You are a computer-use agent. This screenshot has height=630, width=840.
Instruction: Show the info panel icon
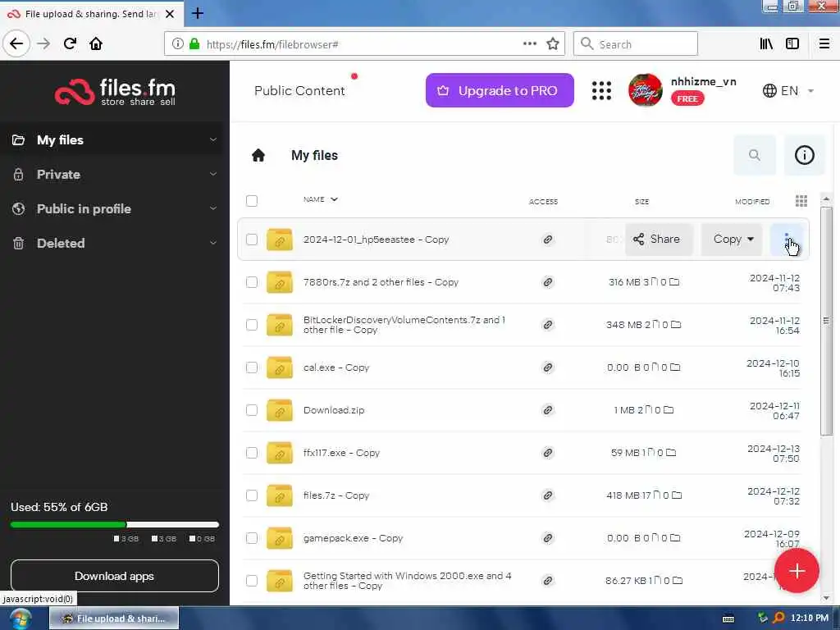point(804,155)
